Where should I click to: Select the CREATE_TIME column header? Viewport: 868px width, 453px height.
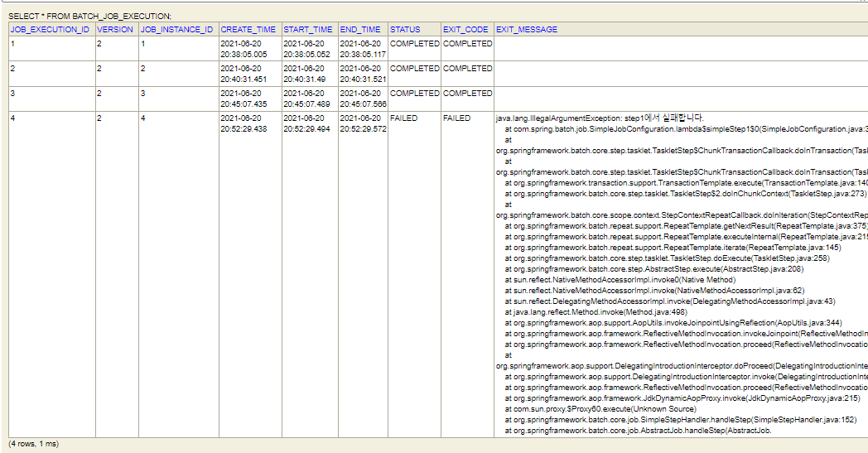[248, 29]
